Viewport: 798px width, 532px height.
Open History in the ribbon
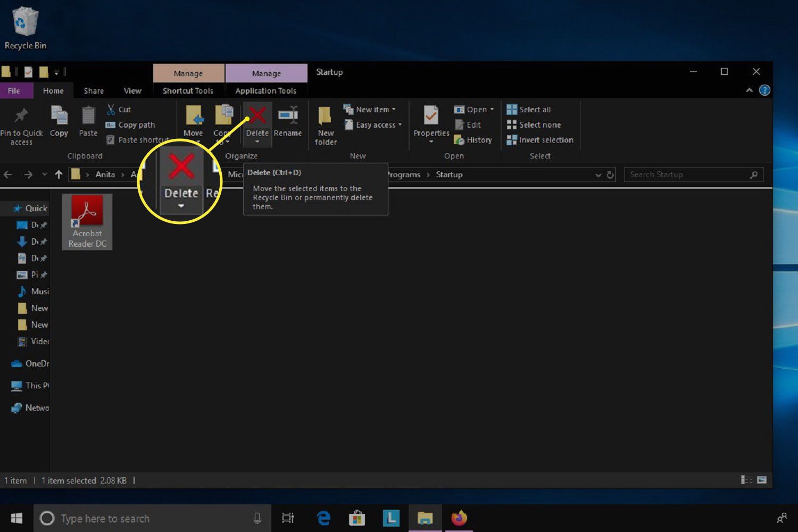473,140
